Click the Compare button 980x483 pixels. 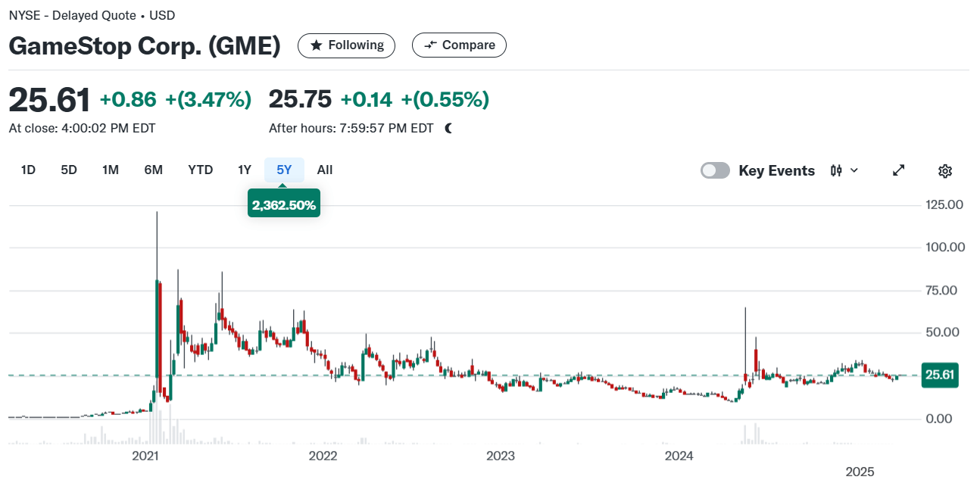pyautogui.click(x=459, y=45)
